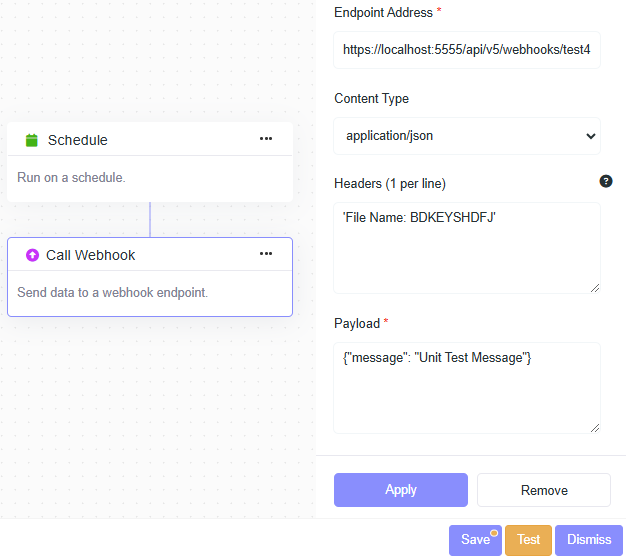Select the 'Send data to a webhook endpoint.' text
Screen dimensions: 626x557
112,293
